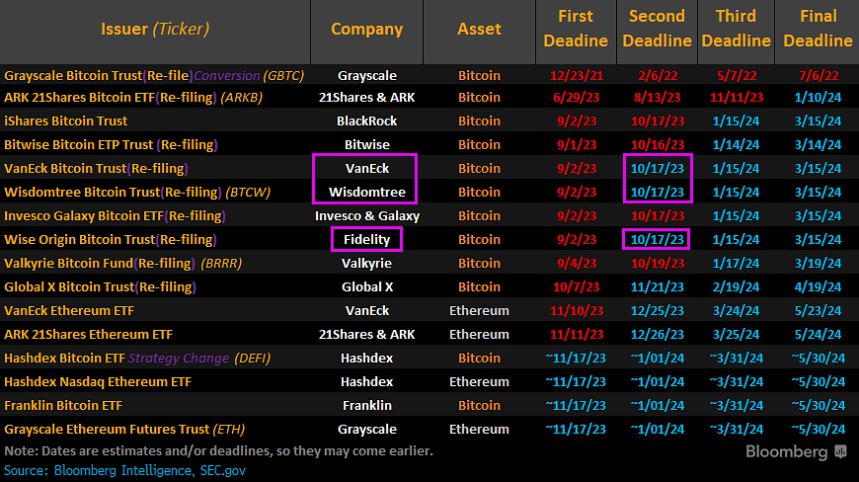Screen dimensions: 859x482
Task: Click the Bitwise company cell
Action: [x=366, y=145]
